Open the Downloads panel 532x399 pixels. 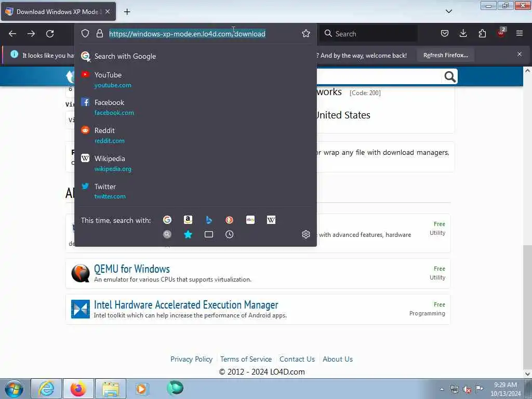point(463,33)
